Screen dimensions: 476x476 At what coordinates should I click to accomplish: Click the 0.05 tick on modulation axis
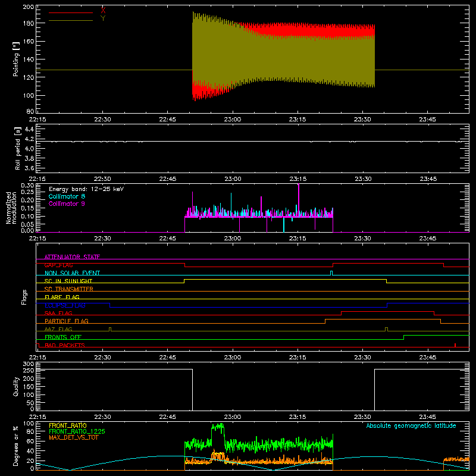[x=27, y=224]
